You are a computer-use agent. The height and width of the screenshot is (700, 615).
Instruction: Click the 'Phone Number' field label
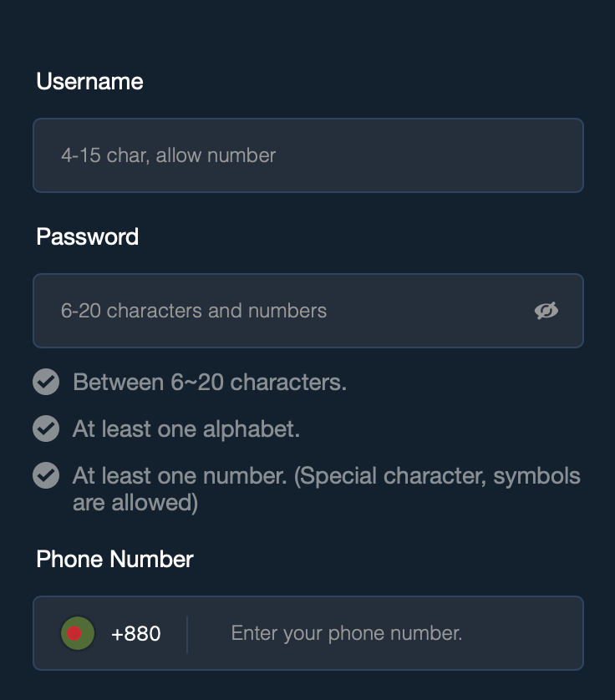click(x=114, y=560)
